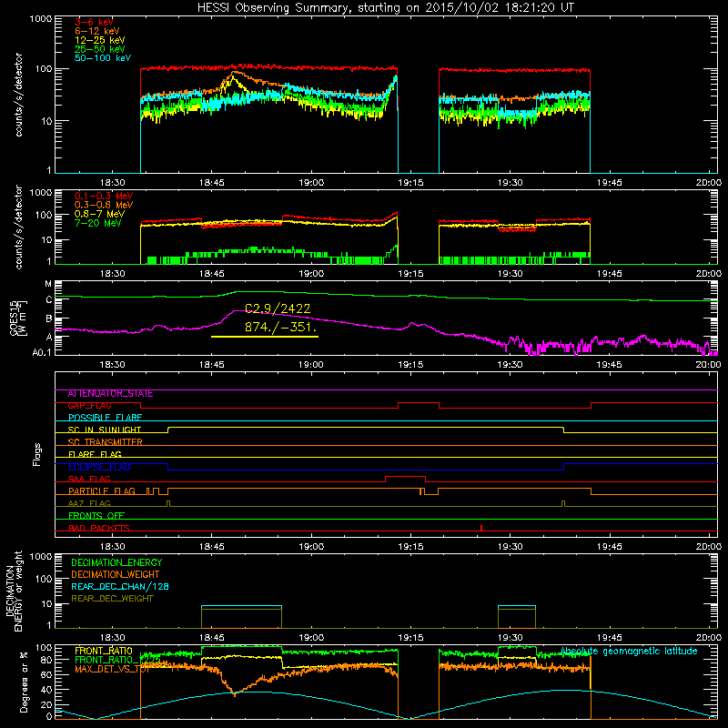Screen dimensions: 728x728
Task: Click the 0.8-7 MeV legend label
Action: [x=99, y=214]
